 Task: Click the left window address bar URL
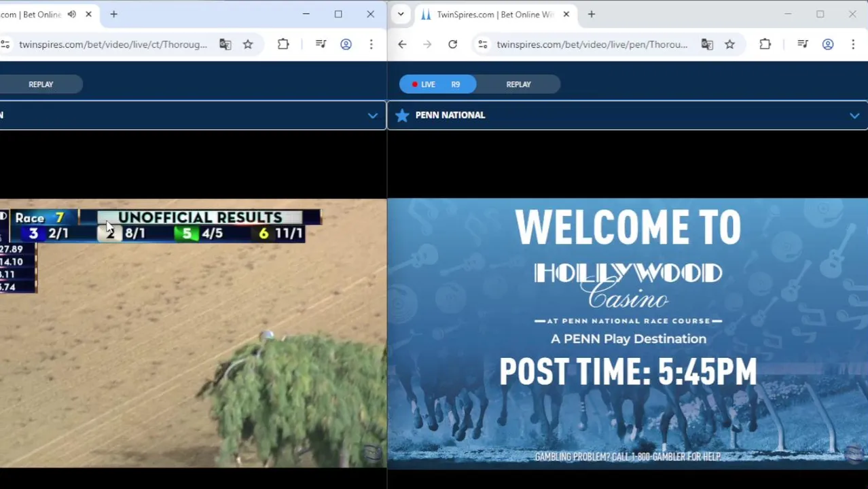113,44
